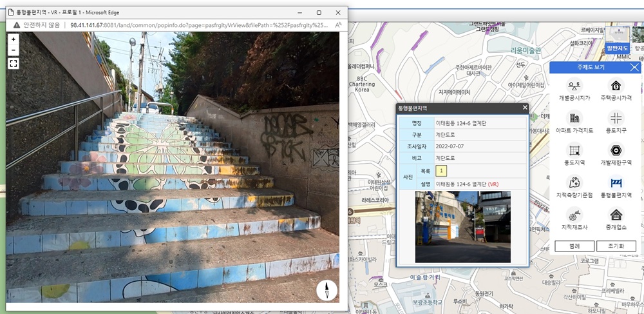
Task: Select the 용도지역 theme icon
Action: click(x=574, y=150)
